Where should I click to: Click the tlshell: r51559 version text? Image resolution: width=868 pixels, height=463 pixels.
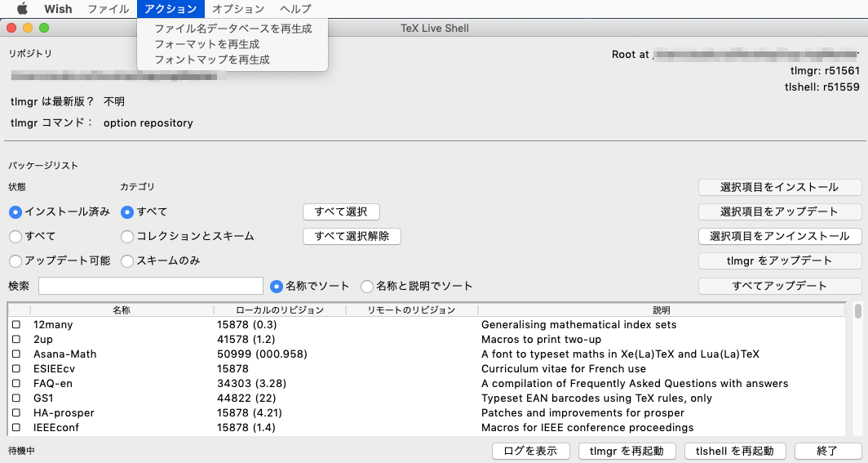[x=822, y=87]
